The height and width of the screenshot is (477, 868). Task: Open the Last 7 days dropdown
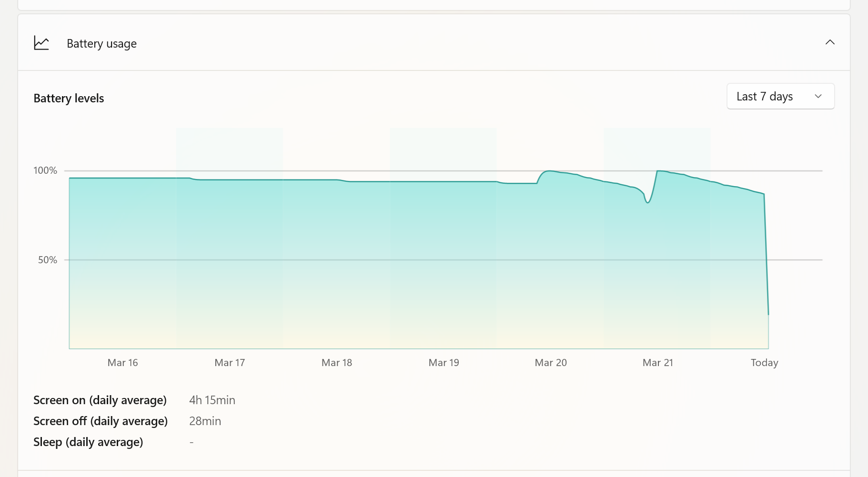pos(780,96)
